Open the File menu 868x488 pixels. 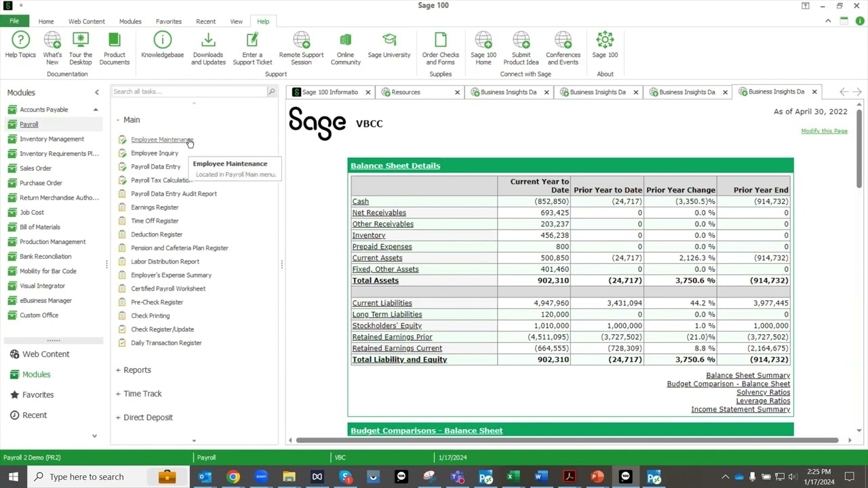coord(14,21)
